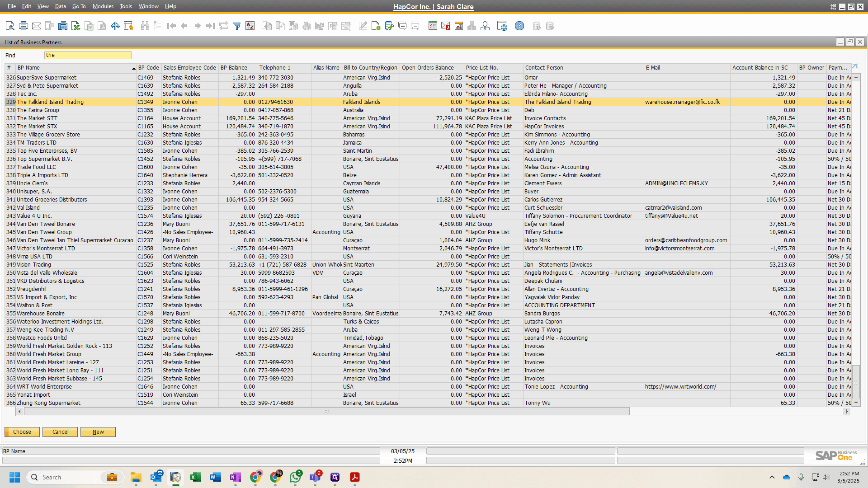Open Microsoft Teams taskbar icon
This screenshot has height=488, width=868.
(x=315, y=477)
